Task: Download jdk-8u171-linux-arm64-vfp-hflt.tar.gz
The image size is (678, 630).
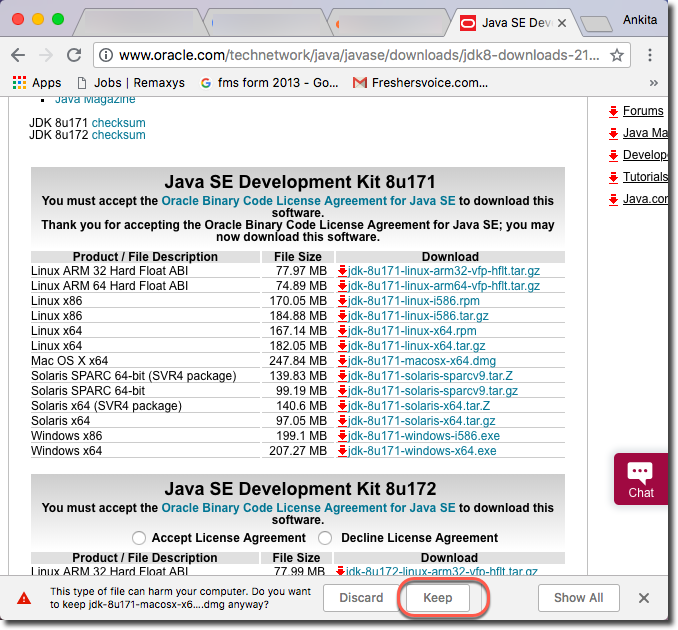Action: (444, 286)
